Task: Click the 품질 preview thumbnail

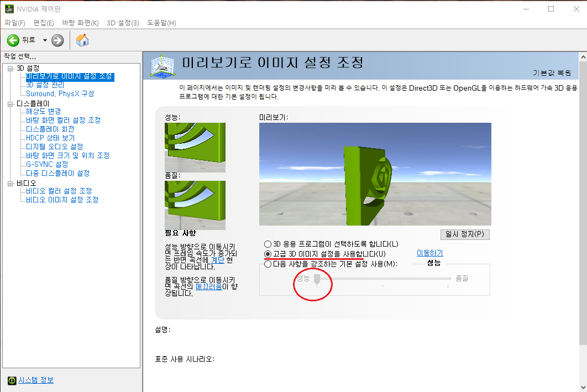Action: [195, 205]
